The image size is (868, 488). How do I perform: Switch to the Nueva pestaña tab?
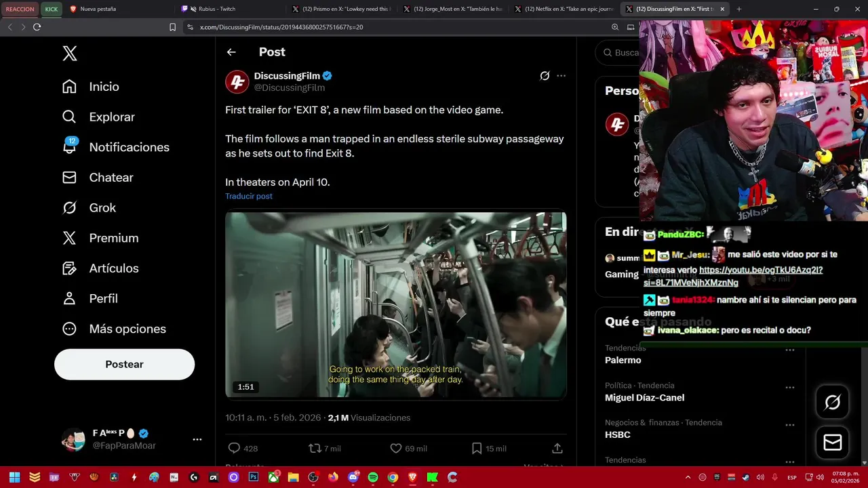pyautogui.click(x=119, y=9)
